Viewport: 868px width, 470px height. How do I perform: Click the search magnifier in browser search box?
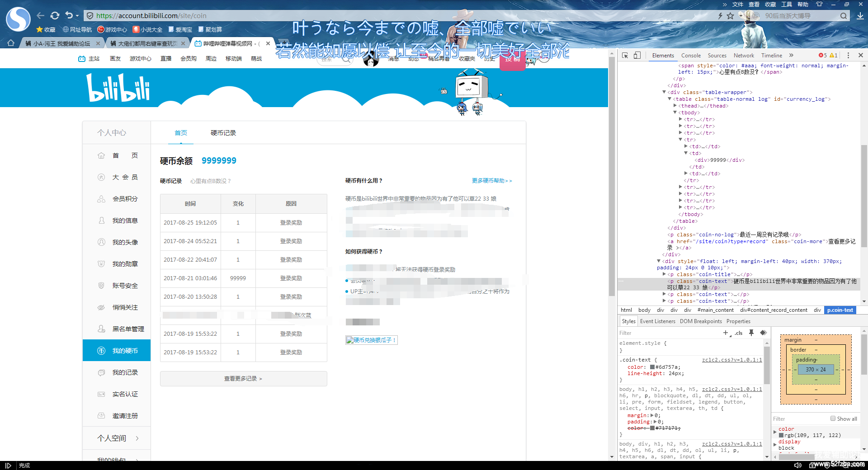point(844,16)
